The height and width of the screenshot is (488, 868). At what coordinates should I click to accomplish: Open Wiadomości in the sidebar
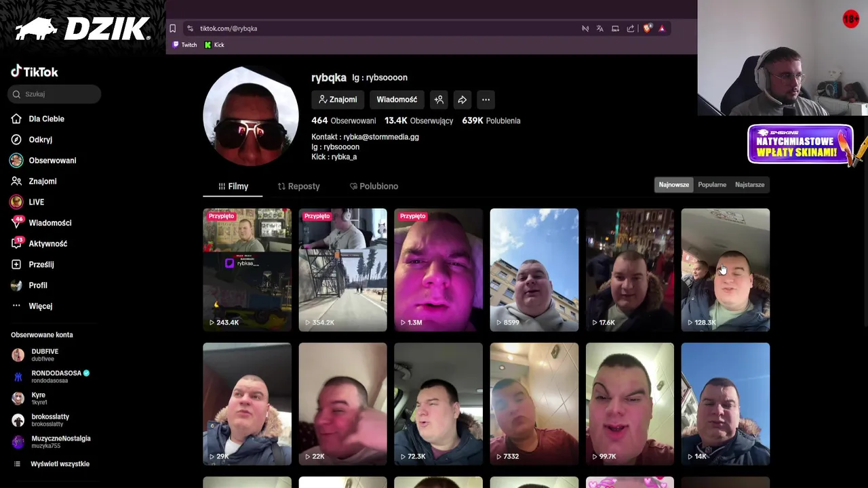pyautogui.click(x=50, y=223)
